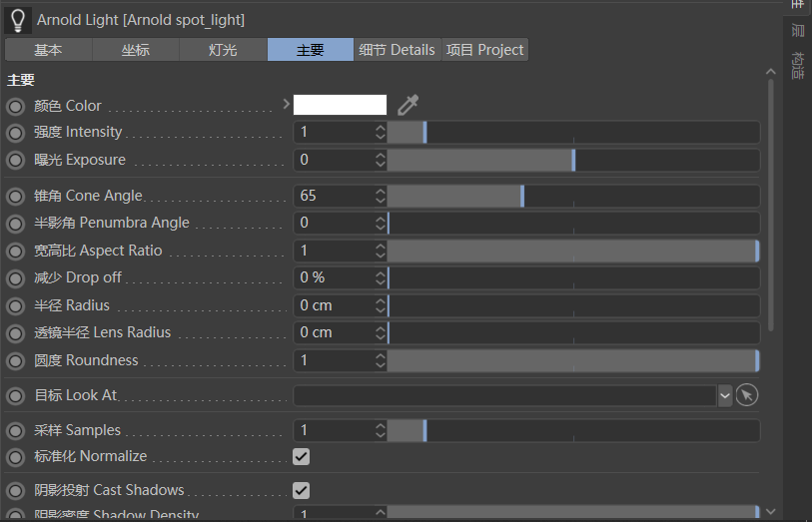Viewport: 812px width, 522px height.
Task: Toggle the Cast Shadows checkbox
Action: (302, 490)
